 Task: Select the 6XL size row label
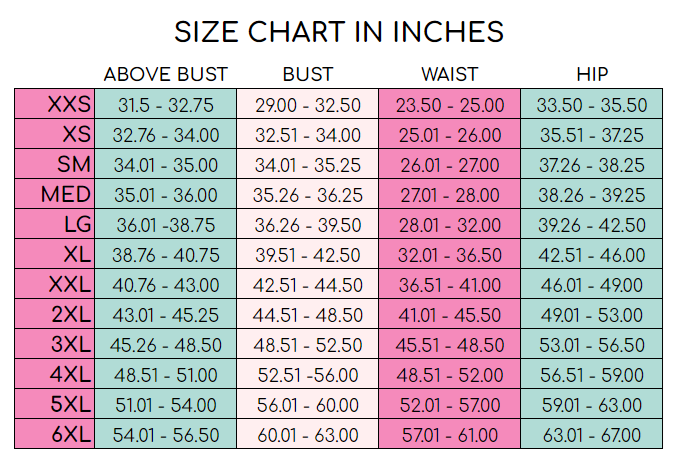click(70, 435)
